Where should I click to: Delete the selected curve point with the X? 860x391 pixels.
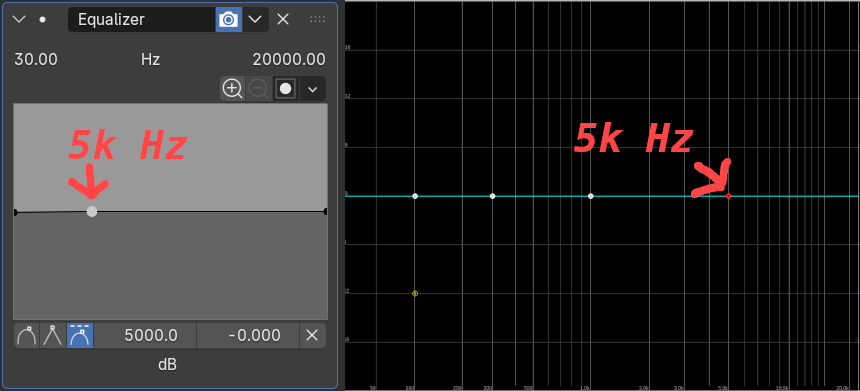coord(312,336)
